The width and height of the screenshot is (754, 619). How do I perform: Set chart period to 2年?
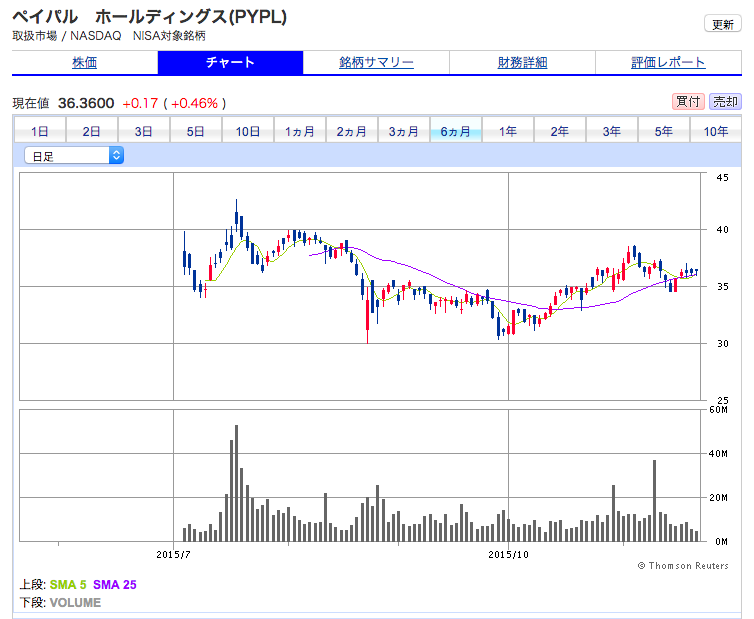pos(560,131)
